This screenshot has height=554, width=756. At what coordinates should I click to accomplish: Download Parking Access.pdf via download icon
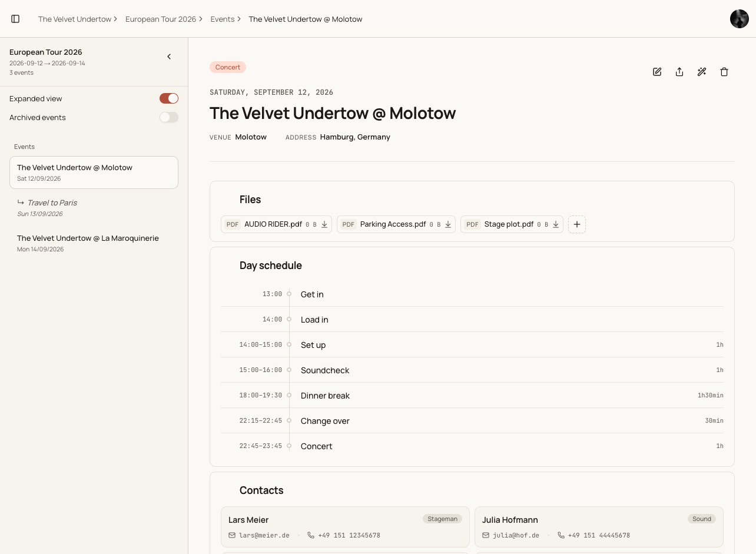click(448, 224)
